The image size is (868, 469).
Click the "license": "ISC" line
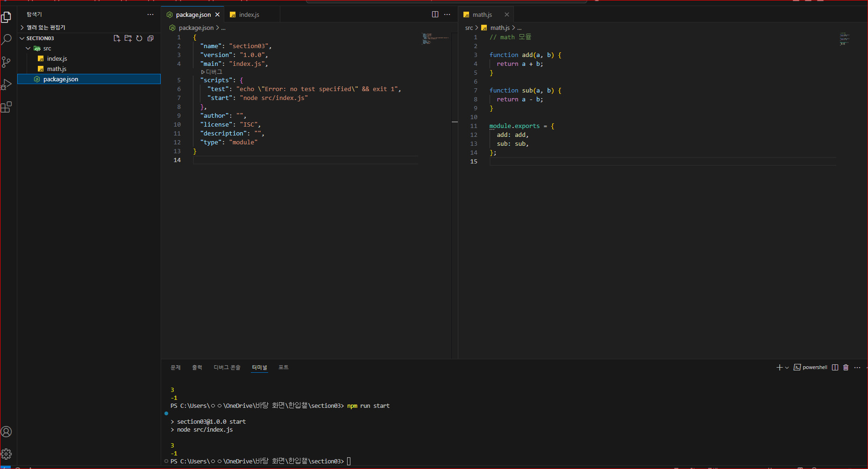tap(230, 125)
